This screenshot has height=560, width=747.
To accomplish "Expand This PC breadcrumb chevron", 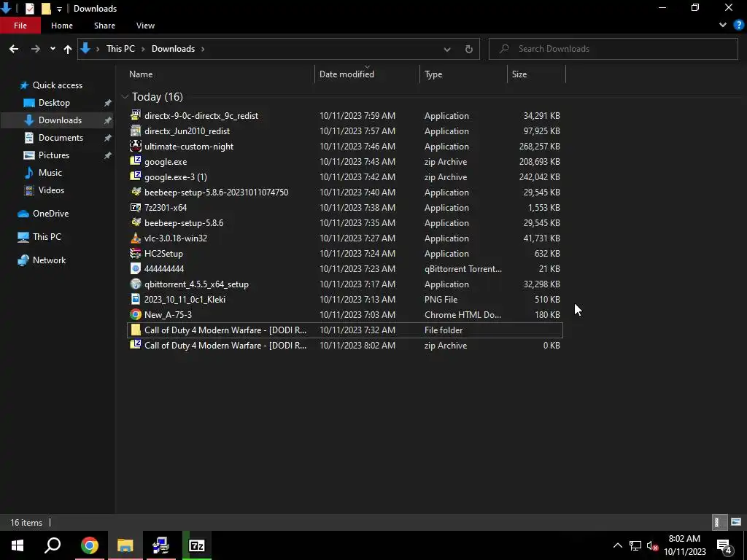I will (x=143, y=49).
